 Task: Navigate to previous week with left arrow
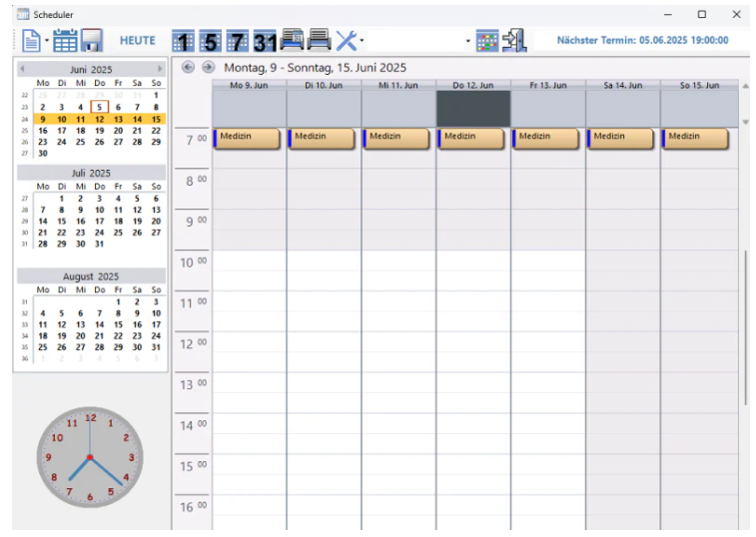pyautogui.click(x=188, y=67)
